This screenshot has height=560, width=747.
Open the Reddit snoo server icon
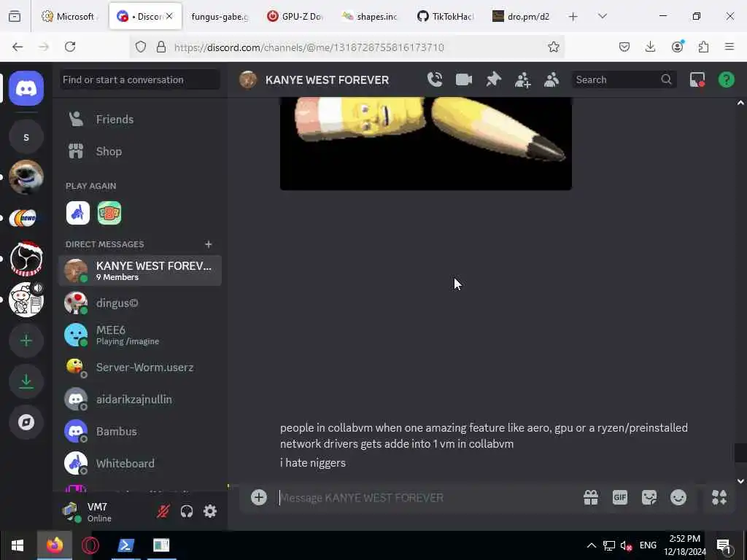tap(26, 300)
